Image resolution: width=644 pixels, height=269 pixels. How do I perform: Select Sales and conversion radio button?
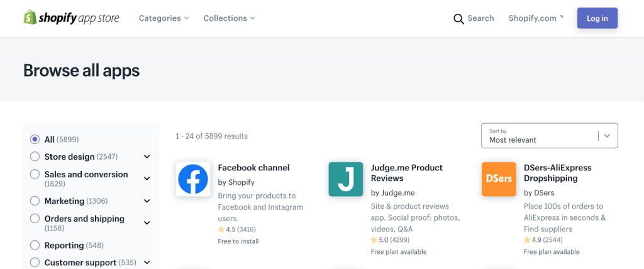point(35,174)
